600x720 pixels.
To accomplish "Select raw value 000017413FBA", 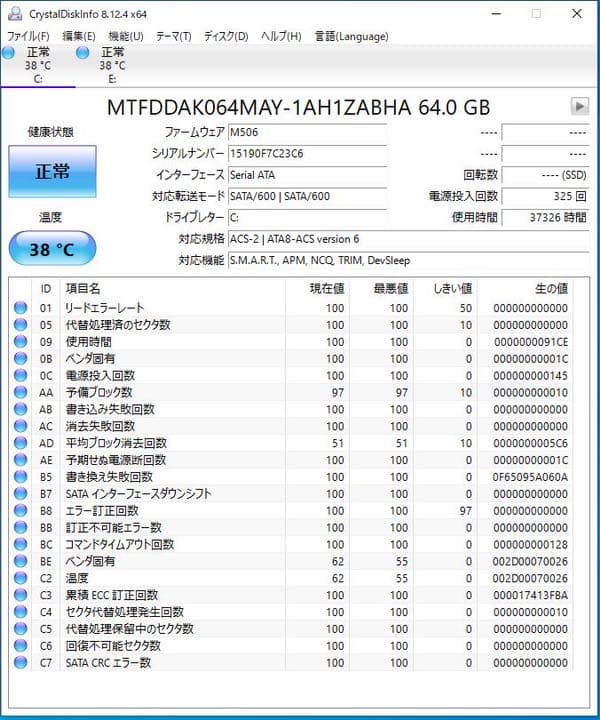I will (530, 596).
